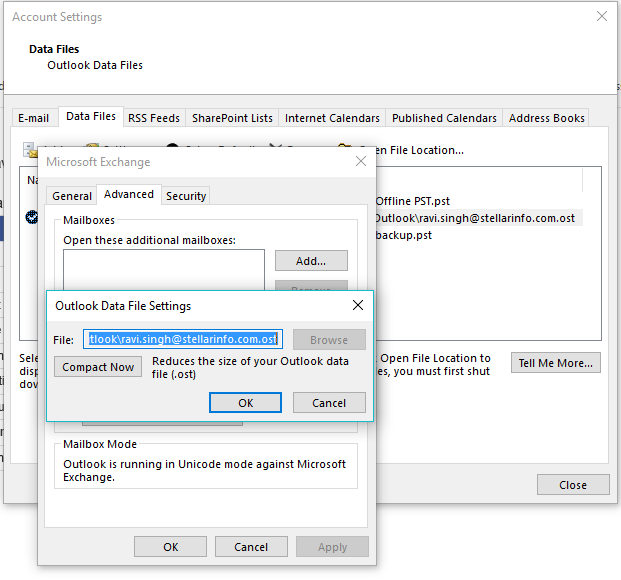Screen dimensions: 621x580
Task: Click OK in Microsoft Exchange dialog
Action: [x=170, y=547]
